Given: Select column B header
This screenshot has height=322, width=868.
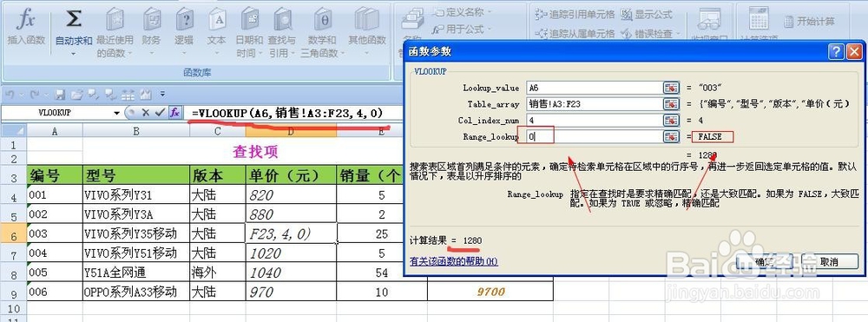Looking at the screenshot, I should tap(136, 130).
